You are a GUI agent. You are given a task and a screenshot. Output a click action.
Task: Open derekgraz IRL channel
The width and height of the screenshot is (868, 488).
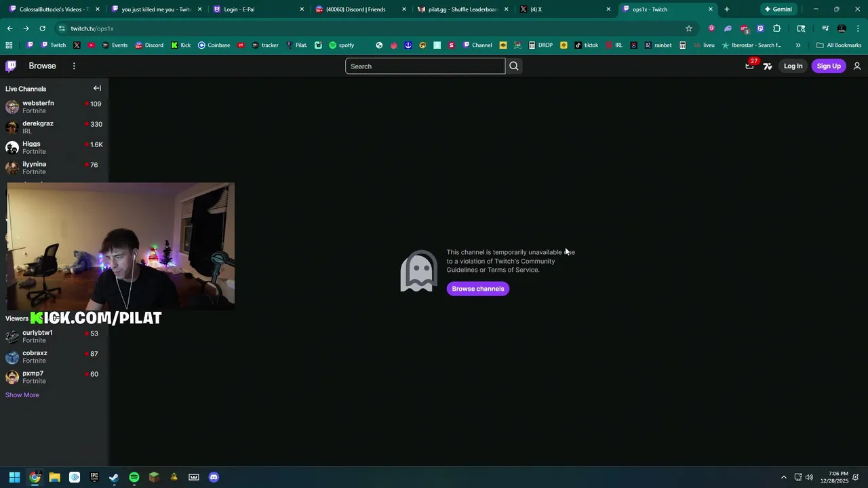click(x=54, y=127)
